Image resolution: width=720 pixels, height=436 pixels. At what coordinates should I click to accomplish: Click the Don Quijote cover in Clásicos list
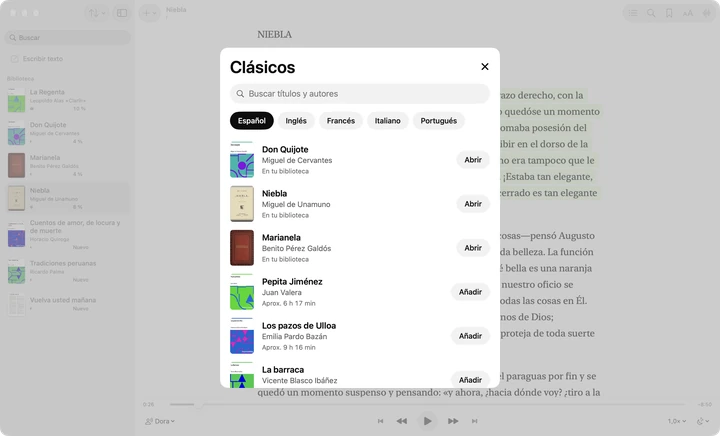(242, 160)
